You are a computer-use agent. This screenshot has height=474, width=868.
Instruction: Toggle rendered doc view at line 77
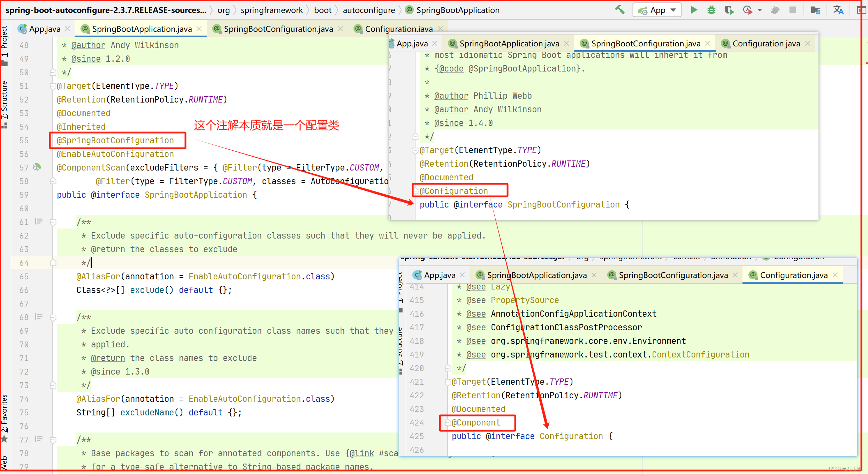[x=39, y=439]
